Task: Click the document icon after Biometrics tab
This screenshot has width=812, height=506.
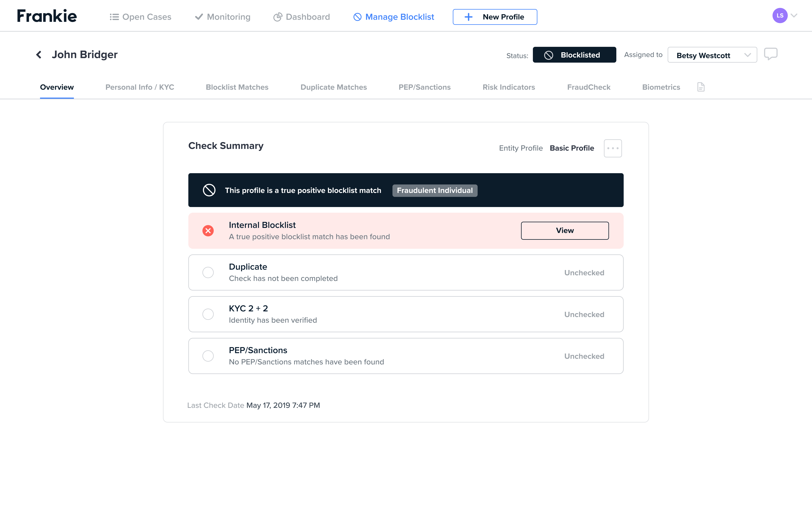Action: (x=701, y=87)
